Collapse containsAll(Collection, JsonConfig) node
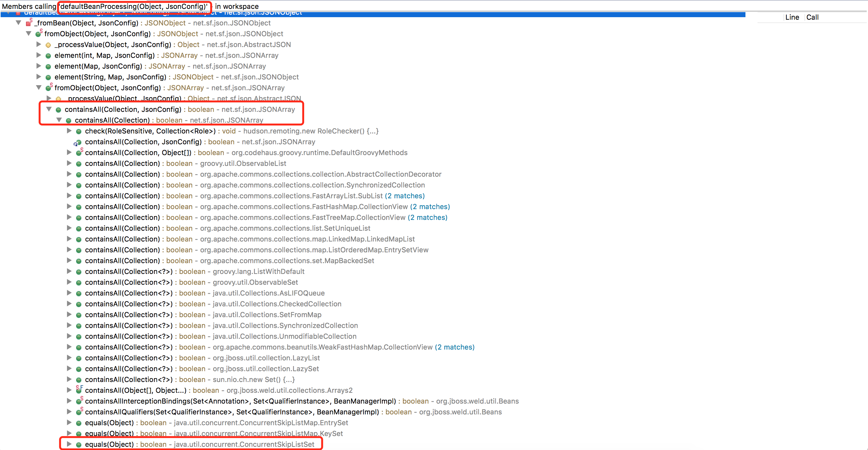 (49, 109)
